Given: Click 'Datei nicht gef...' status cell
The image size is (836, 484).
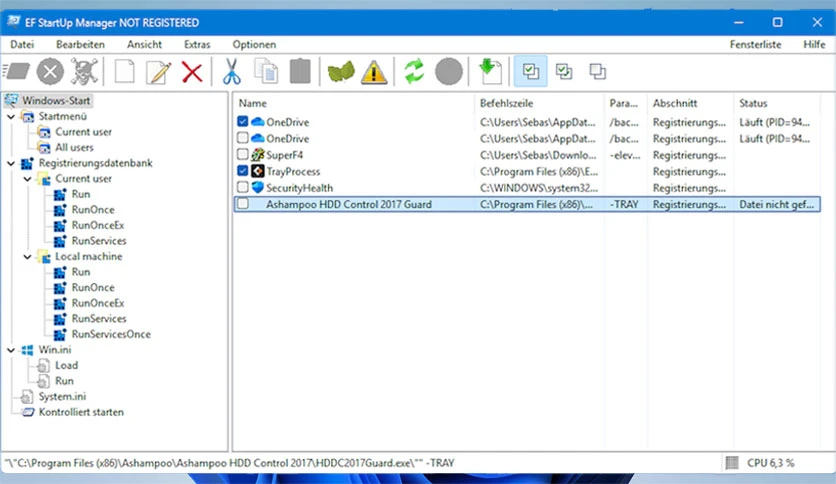Looking at the screenshot, I should [x=776, y=204].
